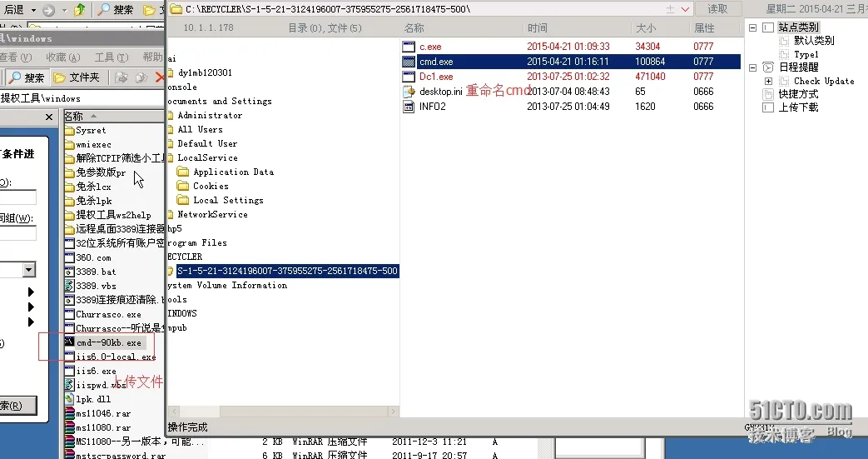Select 免杀lcx folder in Explorer list
Image resolution: width=868 pixels, height=459 pixels.
93,187
